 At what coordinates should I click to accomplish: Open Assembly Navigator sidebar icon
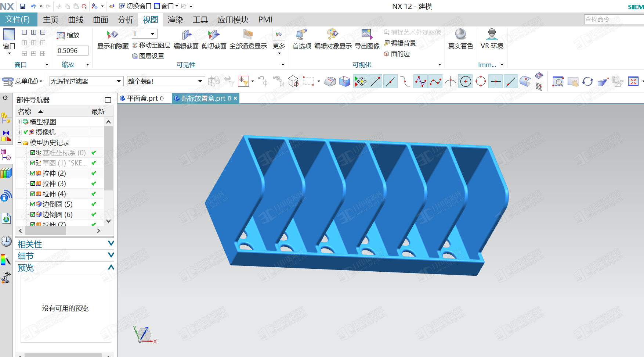(6, 118)
